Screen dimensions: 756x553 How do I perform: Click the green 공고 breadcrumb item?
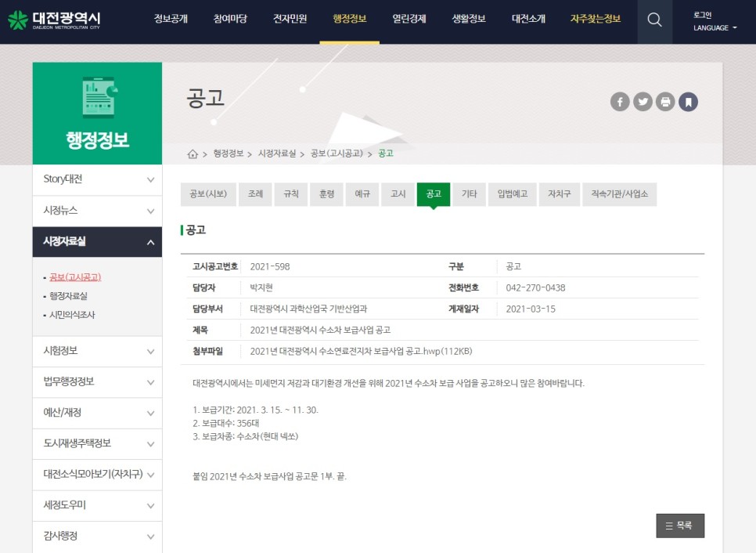386,154
